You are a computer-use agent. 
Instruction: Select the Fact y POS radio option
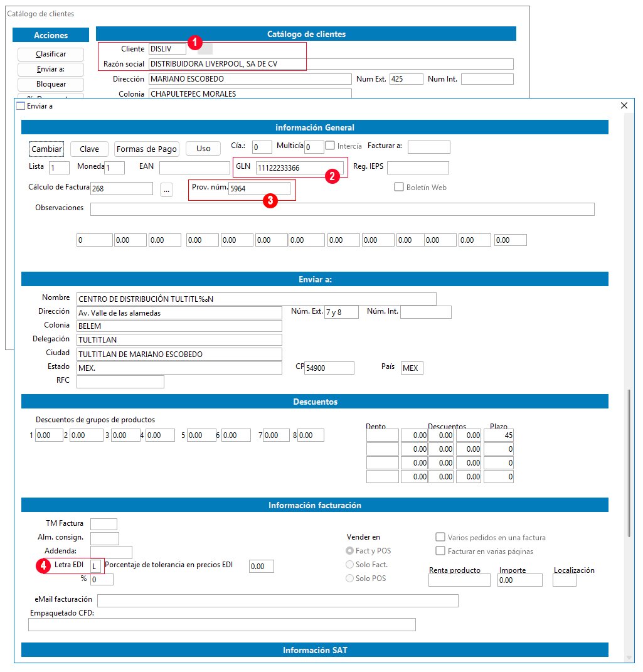click(350, 551)
